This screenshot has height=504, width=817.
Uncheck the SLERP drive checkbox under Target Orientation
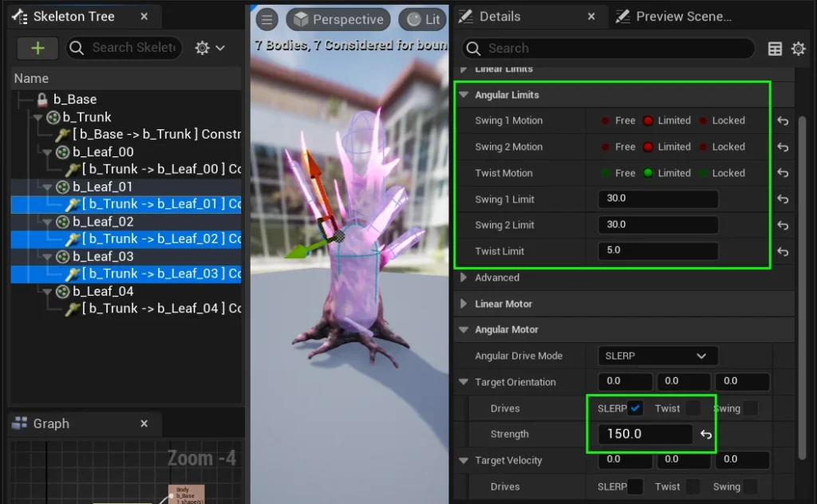[x=635, y=408]
